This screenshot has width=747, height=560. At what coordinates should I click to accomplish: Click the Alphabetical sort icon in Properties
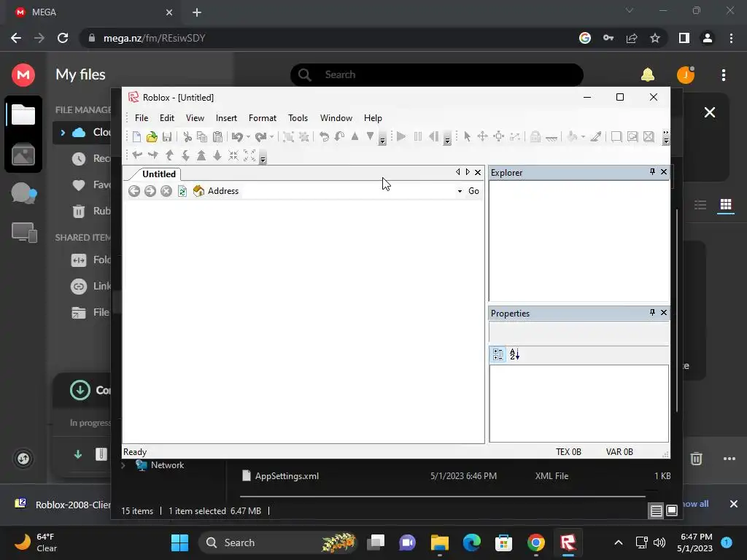coord(514,354)
